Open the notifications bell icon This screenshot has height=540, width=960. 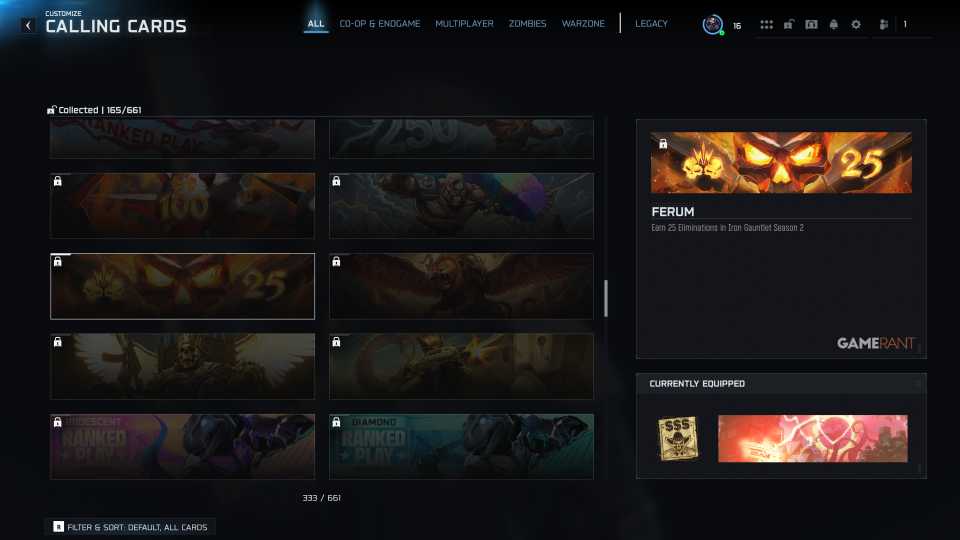point(833,24)
